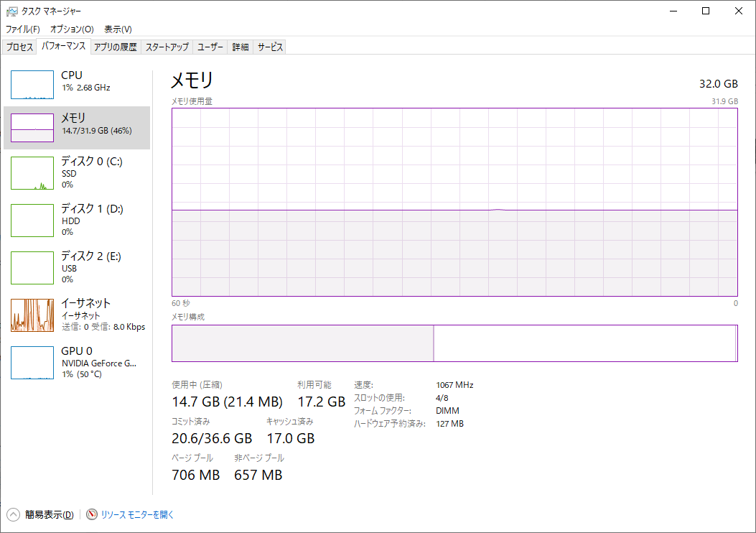Open the 表示(V) menu
756x533 pixels.
point(118,29)
